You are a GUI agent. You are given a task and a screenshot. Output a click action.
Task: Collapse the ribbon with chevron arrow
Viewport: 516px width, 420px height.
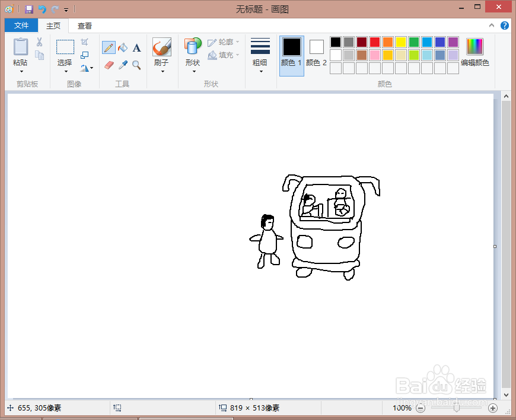(491, 26)
